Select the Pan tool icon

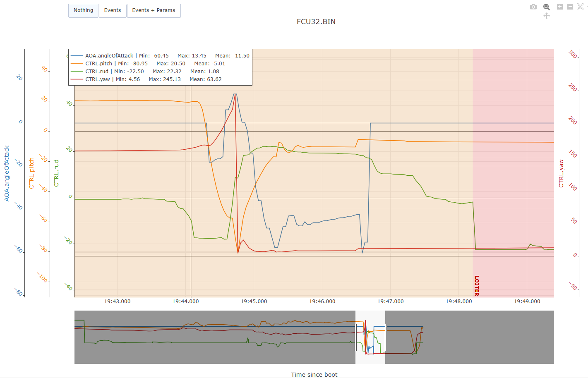pos(547,16)
